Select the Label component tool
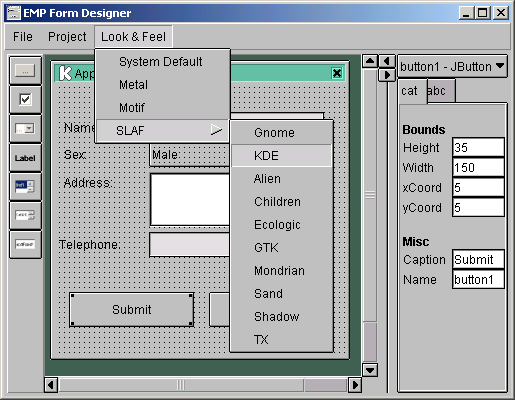The image size is (515, 400). pos(25,158)
